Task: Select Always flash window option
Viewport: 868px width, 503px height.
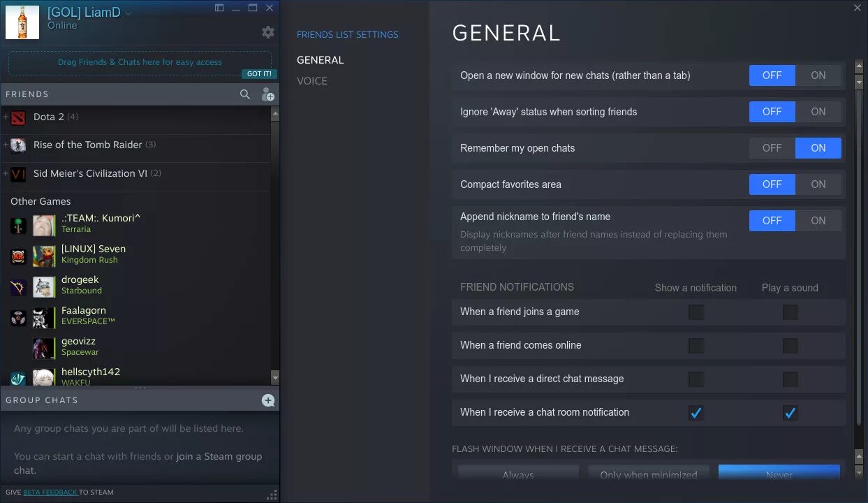Action: click(x=518, y=472)
